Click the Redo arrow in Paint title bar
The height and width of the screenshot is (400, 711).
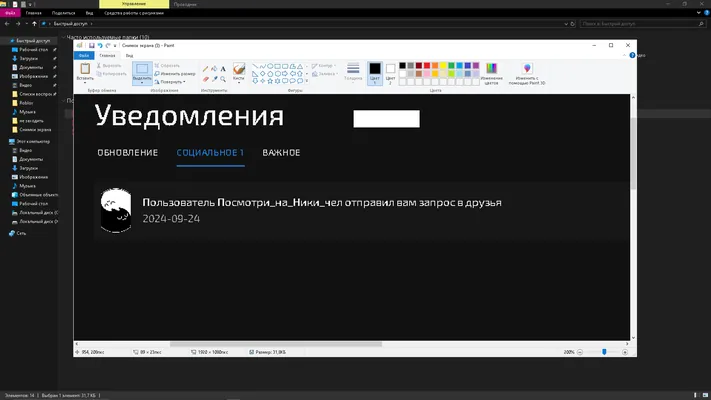pyautogui.click(x=108, y=45)
